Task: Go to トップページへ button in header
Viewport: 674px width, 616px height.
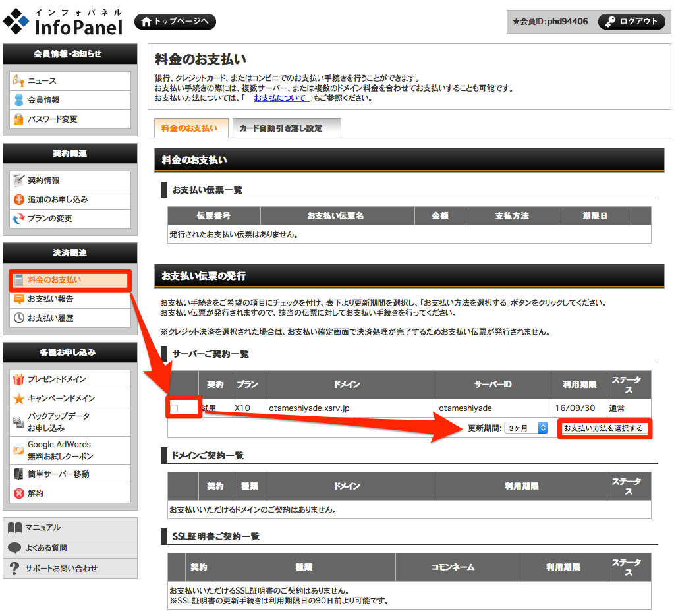Action: tap(175, 22)
